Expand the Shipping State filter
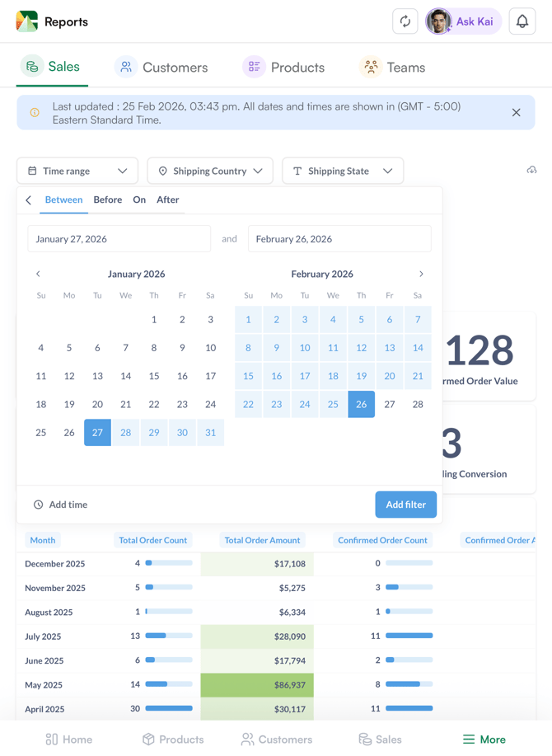This screenshot has height=756, width=552. [x=343, y=171]
